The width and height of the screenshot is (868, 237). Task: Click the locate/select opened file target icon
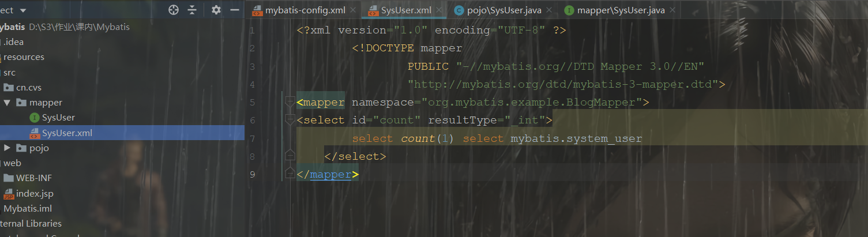tap(174, 10)
